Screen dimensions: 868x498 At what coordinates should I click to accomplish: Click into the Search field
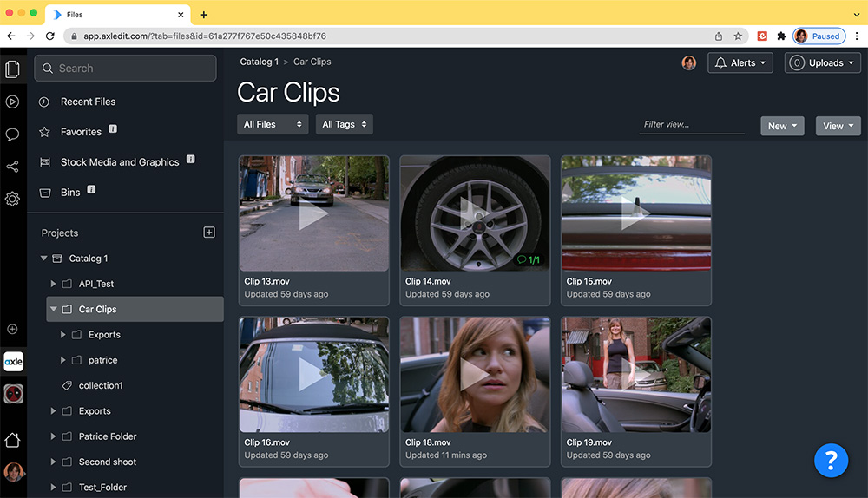coord(125,68)
